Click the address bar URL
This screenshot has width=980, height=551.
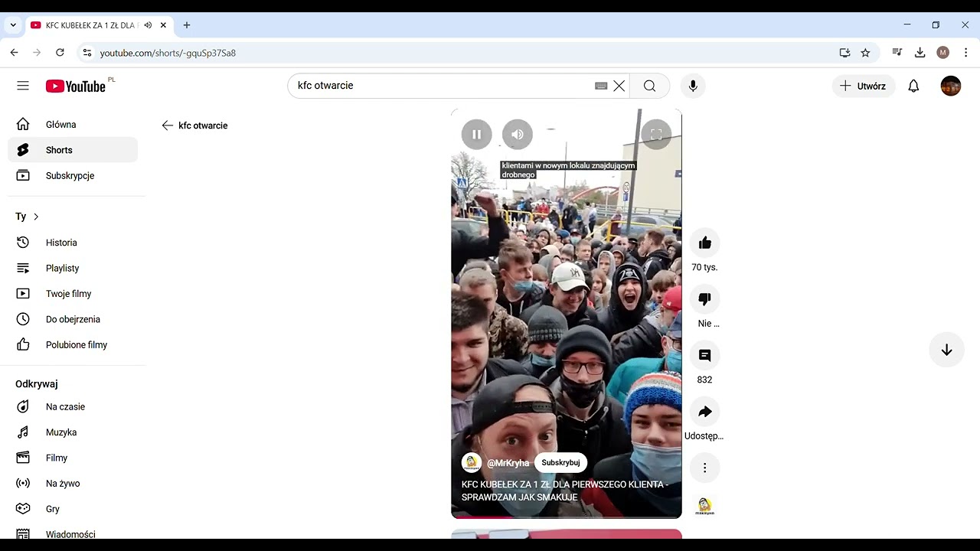168,53
